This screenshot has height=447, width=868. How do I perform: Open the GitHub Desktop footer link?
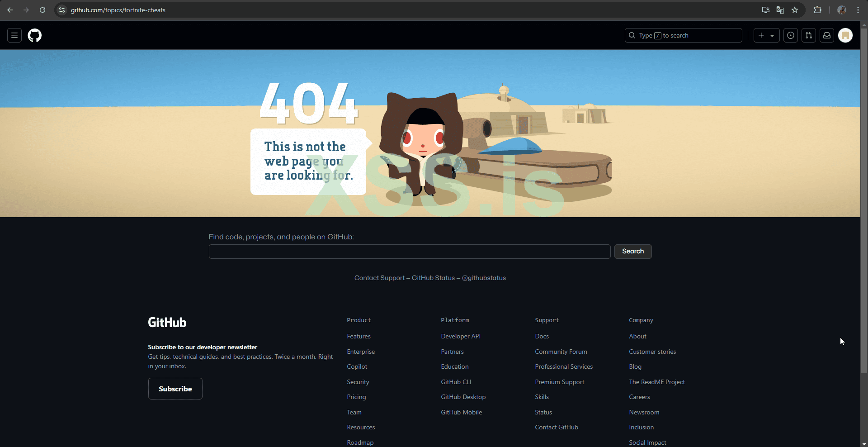tap(463, 397)
